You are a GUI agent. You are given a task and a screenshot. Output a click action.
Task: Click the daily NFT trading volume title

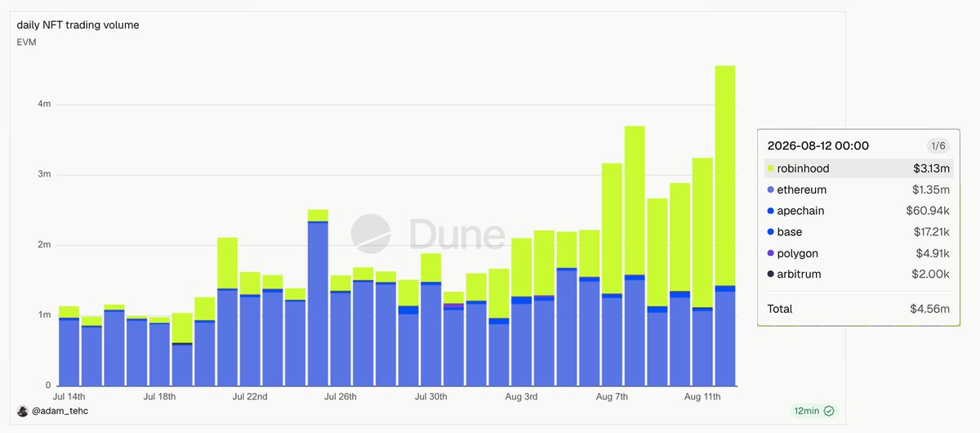78,25
